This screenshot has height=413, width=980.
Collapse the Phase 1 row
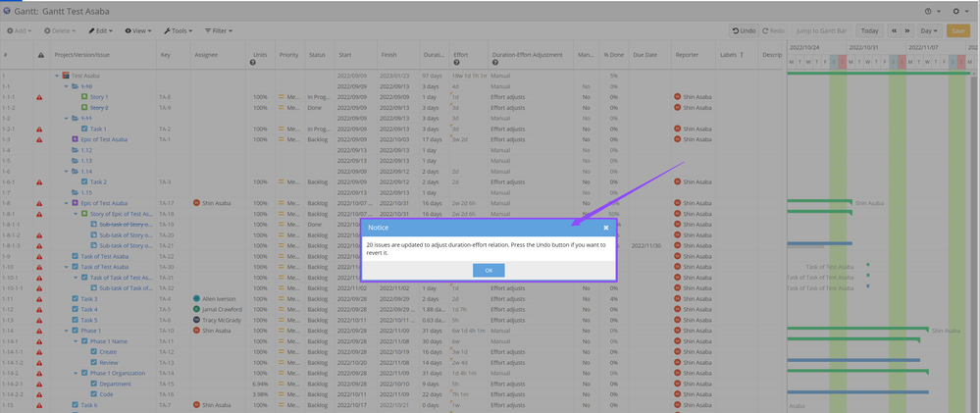pyautogui.click(x=67, y=331)
